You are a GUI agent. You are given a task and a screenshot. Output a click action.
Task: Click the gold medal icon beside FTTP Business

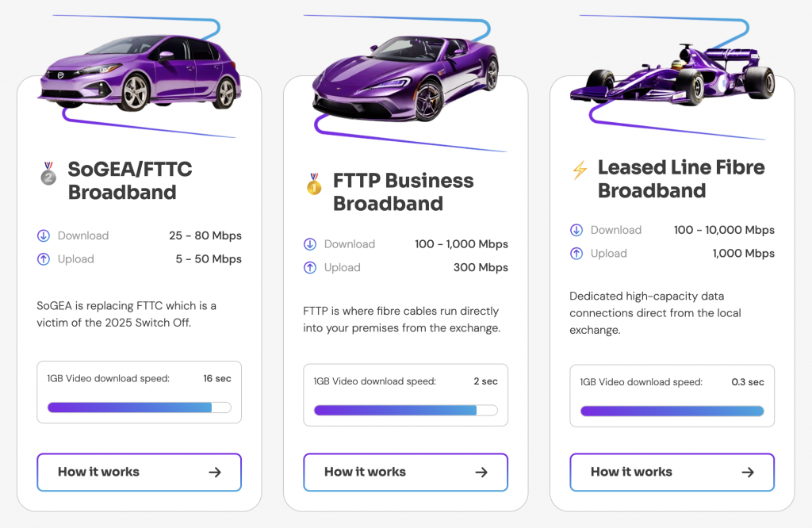[314, 185]
